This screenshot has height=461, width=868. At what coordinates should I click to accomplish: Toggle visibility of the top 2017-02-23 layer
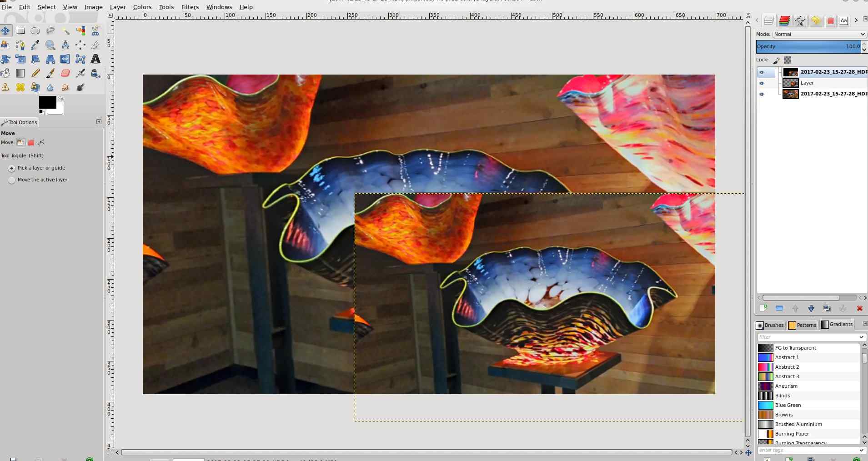tap(762, 72)
